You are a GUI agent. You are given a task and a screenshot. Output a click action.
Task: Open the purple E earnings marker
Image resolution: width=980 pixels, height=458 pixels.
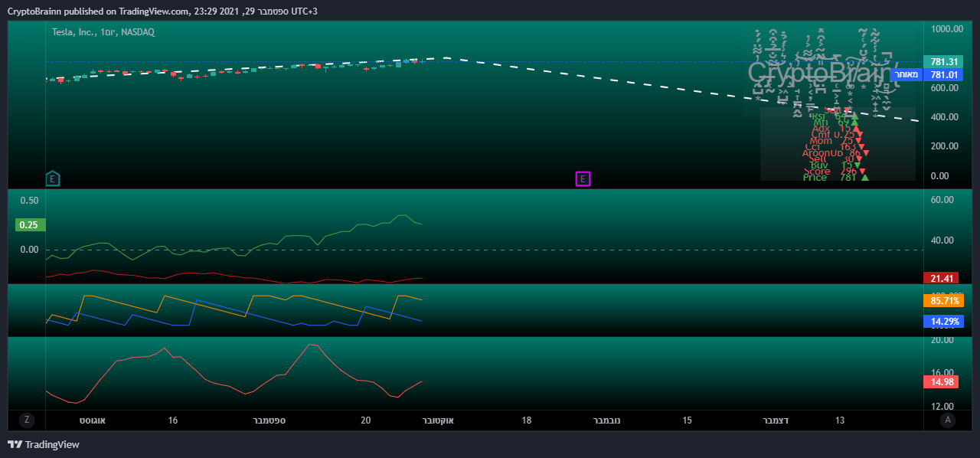click(583, 179)
